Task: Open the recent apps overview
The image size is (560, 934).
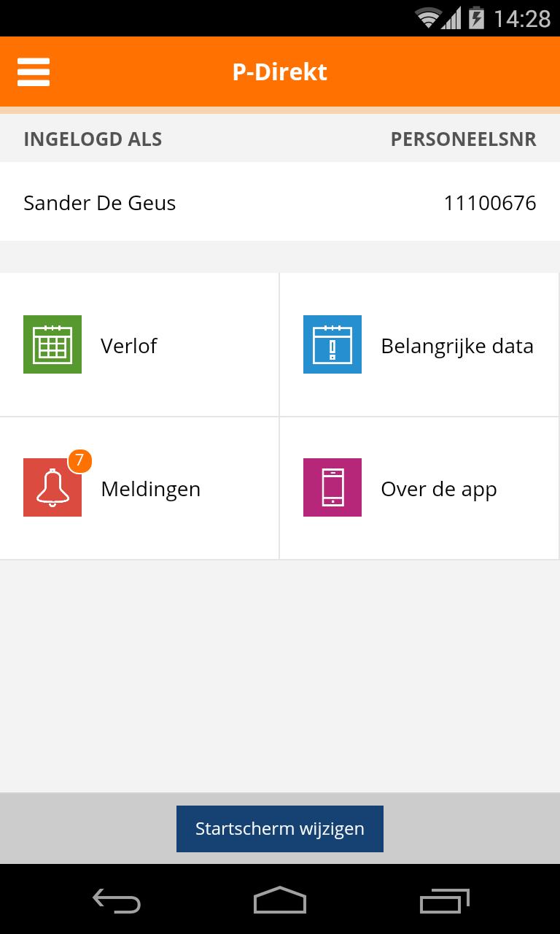Action: (444, 900)
